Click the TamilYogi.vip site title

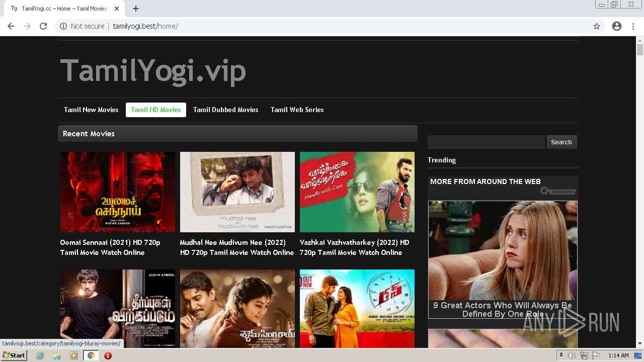click(153, 71)
